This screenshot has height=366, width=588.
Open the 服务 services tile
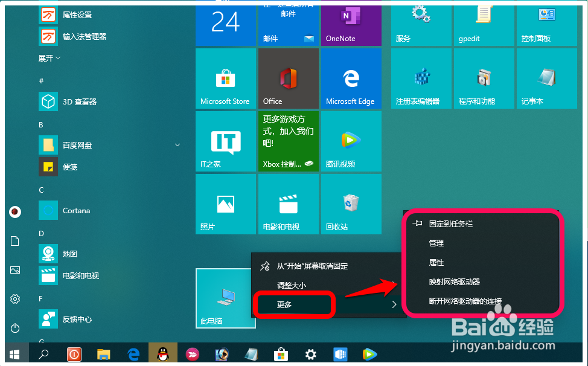[x=421, y=25]
